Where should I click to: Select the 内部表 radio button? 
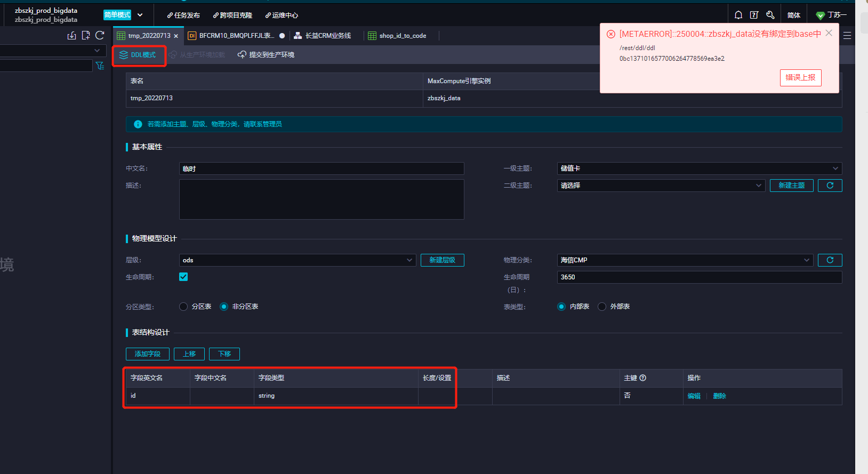point(561,307)
